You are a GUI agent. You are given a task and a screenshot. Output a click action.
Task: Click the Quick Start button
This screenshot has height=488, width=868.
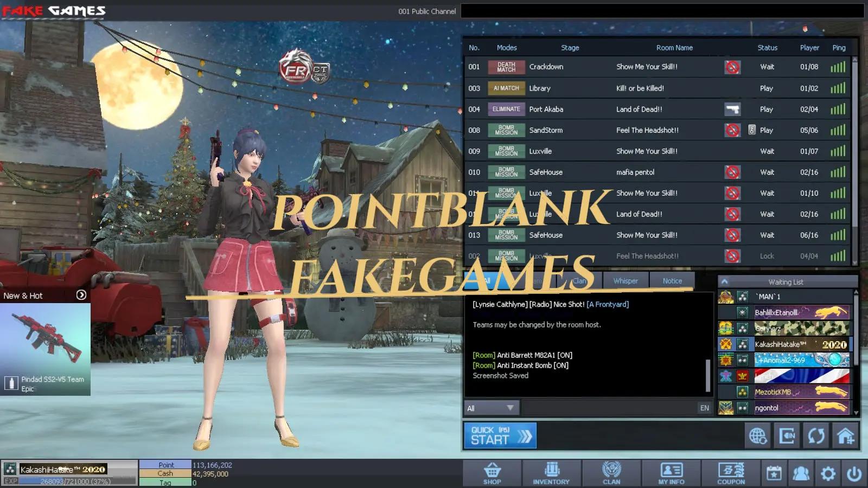pos(500,435)
